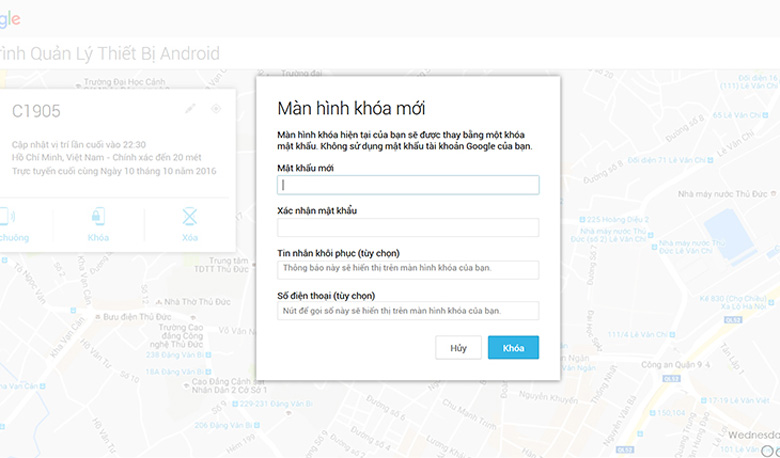
Task: Click the Xóa label in device card
Action: [x=189, y=238]
